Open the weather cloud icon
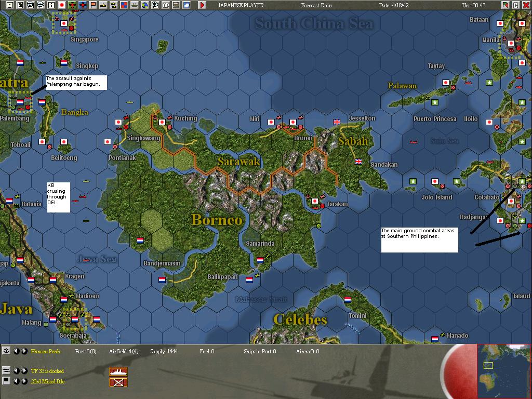This screenshot has width=532, height=399. coord(187,5)
